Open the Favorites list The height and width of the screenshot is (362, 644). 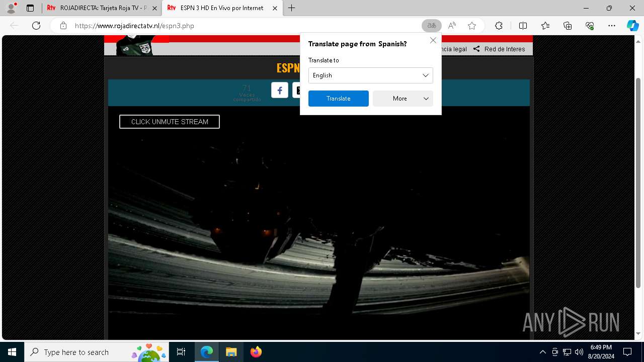pyautogui.click(x=545, y=26)
